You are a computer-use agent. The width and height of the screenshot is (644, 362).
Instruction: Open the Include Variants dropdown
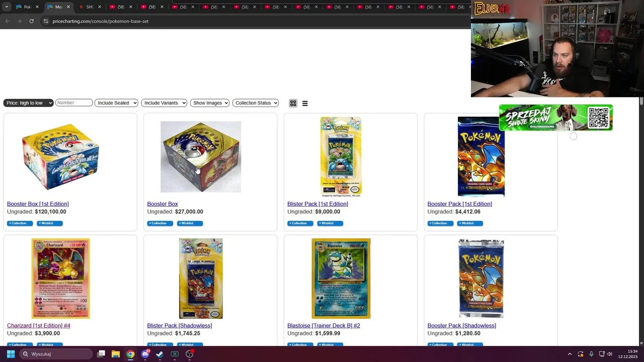click(164, 103)
